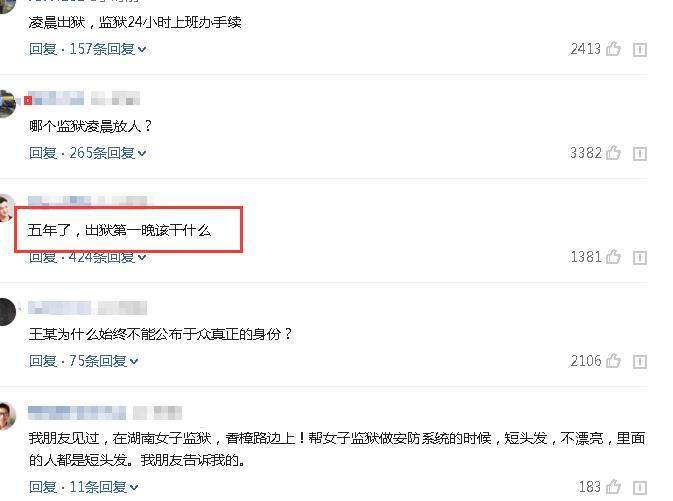This screenshot has height=501, width=673.
Task: Expand the 75条回复 replies
Action: 103,361
